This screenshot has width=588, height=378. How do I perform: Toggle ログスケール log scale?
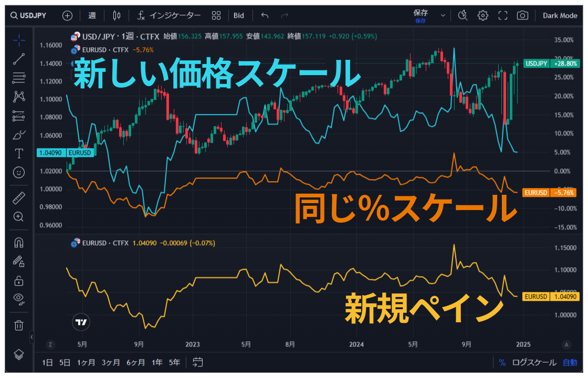coord(534,363)
